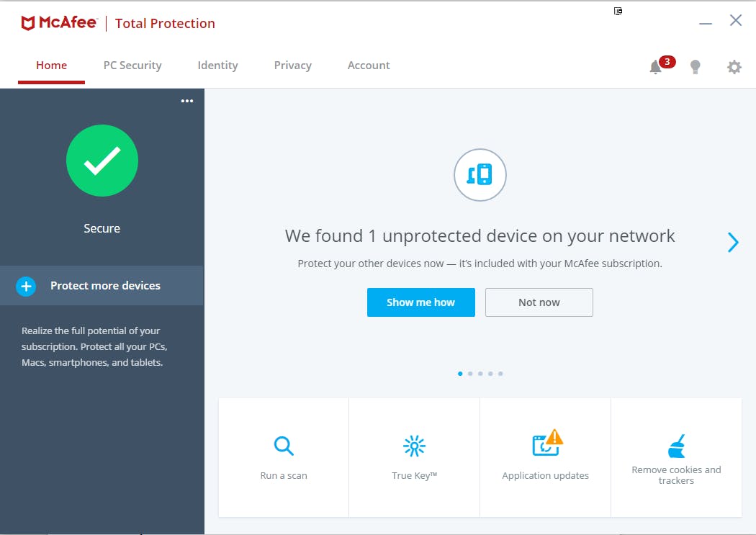Click the Remove cookies and trackers broom icon
The width and height of the screenshot is (756, 535).
click(x=676, y=446)
